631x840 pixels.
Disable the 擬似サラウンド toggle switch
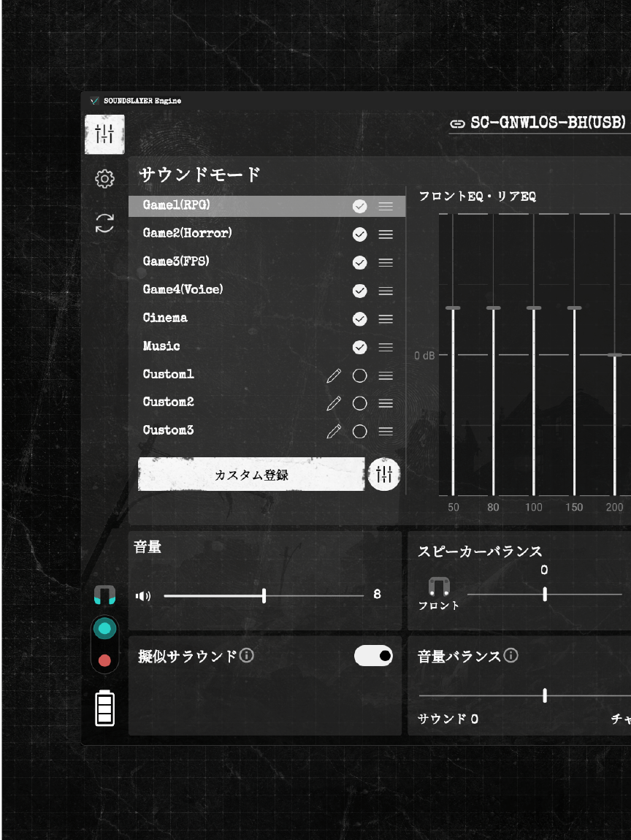(373, 655)
